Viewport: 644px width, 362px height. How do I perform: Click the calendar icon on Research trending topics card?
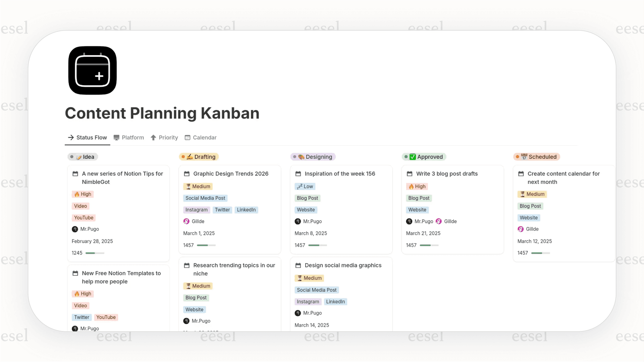(x=187, y=265)
